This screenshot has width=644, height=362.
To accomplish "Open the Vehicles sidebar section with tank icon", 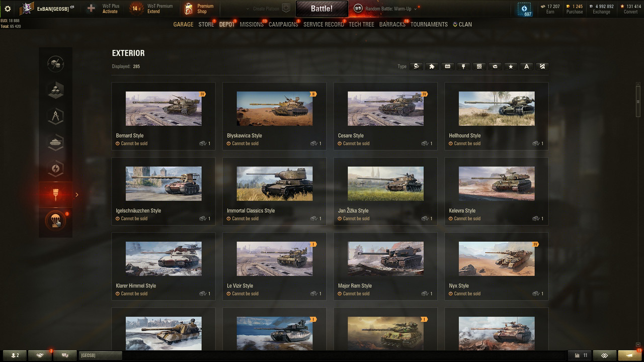I will pos(55,142).
